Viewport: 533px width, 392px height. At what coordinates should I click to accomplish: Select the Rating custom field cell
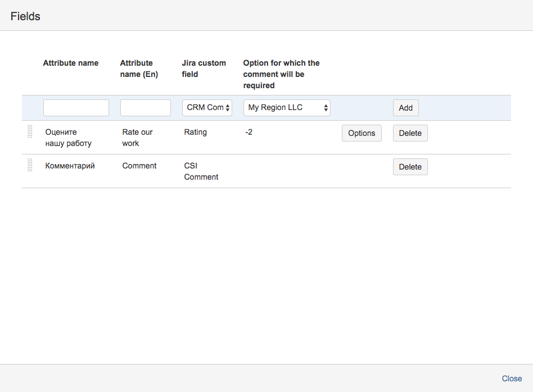[x=196, y=132]
